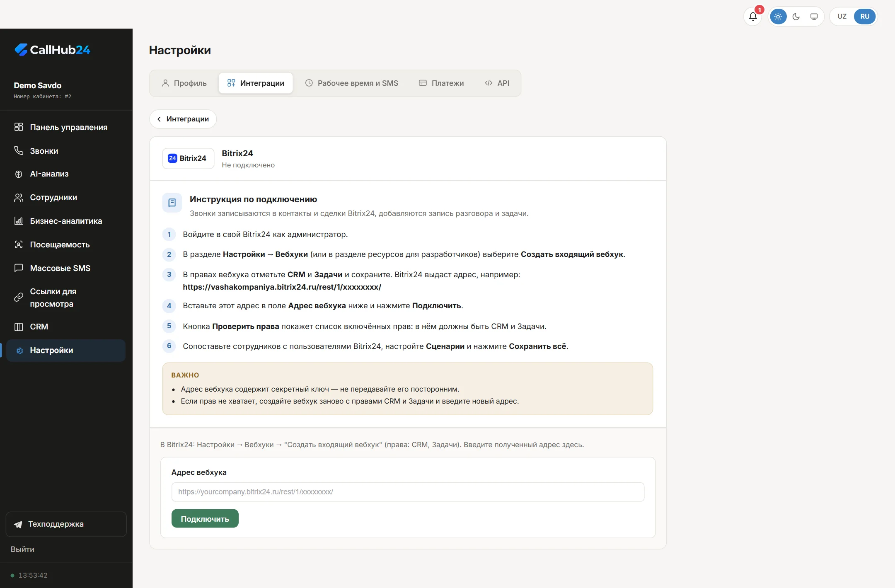The image size is (895, 588).
Task: Open the notifications bell
Action: 753,17
